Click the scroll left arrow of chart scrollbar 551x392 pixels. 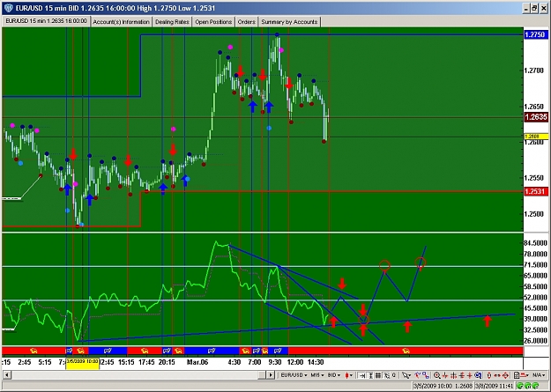pyautogui.click(x=6, y=375)
